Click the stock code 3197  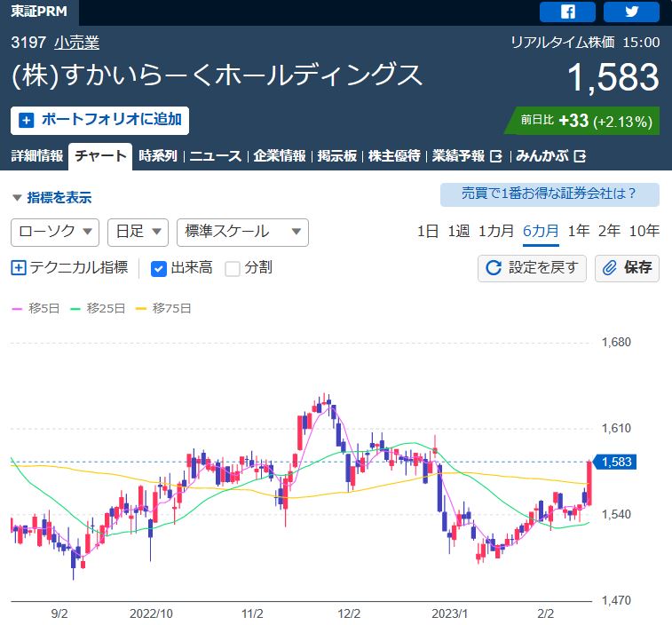(x=28, y=43)
